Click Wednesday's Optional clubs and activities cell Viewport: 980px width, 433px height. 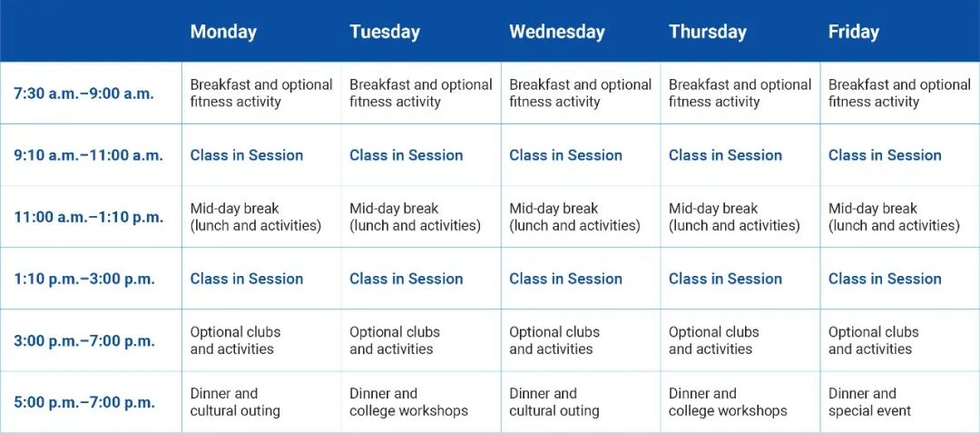(x=554, y=340)
